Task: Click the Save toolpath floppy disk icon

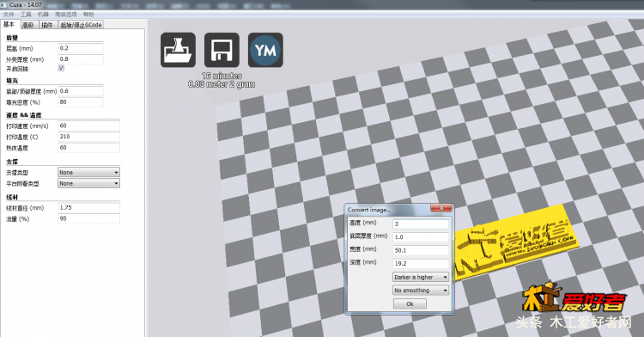Action: click(x=222, y=50)
